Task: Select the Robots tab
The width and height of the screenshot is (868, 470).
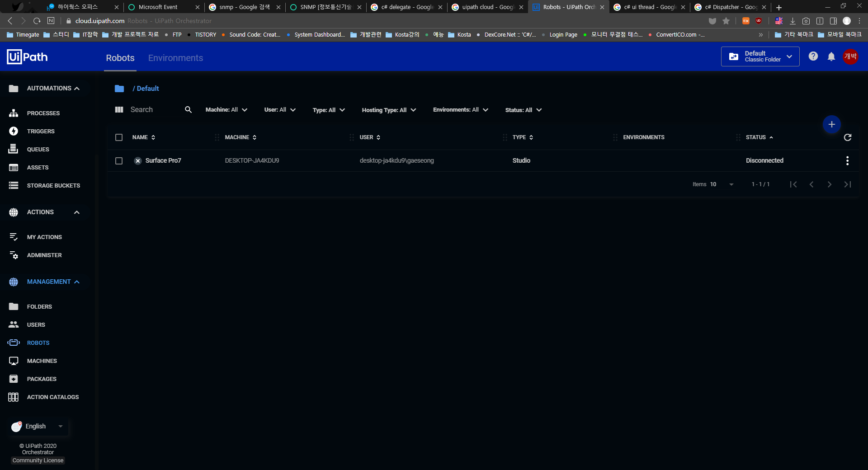Action: 120,58
